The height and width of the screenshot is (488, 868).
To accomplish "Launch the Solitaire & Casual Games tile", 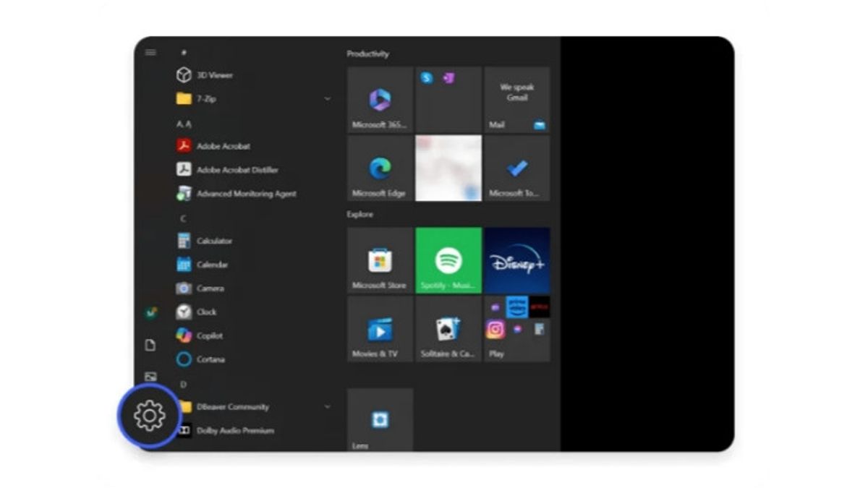I will pyautogui.click(x=448, y=329).
